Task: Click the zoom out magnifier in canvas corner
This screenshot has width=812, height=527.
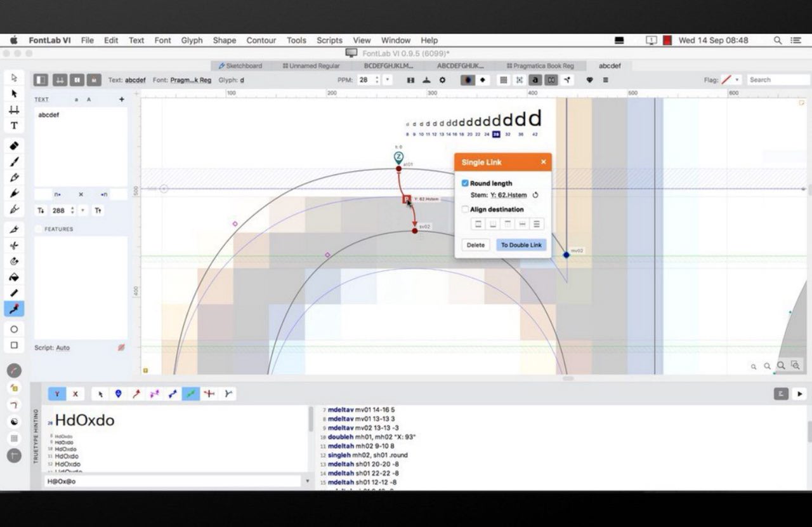Action: click(x=754, y=366)
